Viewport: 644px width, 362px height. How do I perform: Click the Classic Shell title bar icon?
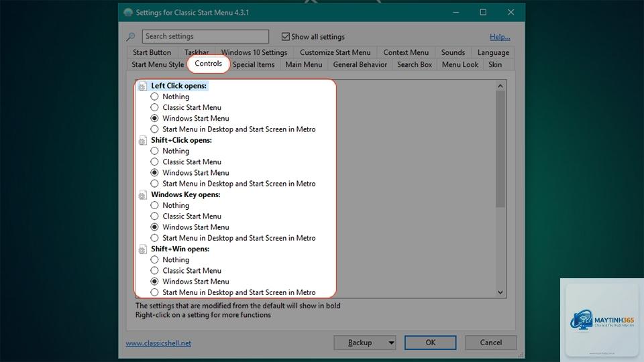(128, 13)
